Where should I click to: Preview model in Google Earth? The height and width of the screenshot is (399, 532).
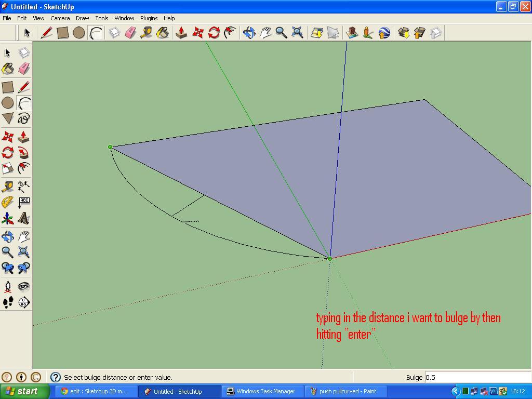(x=384, y=33)
